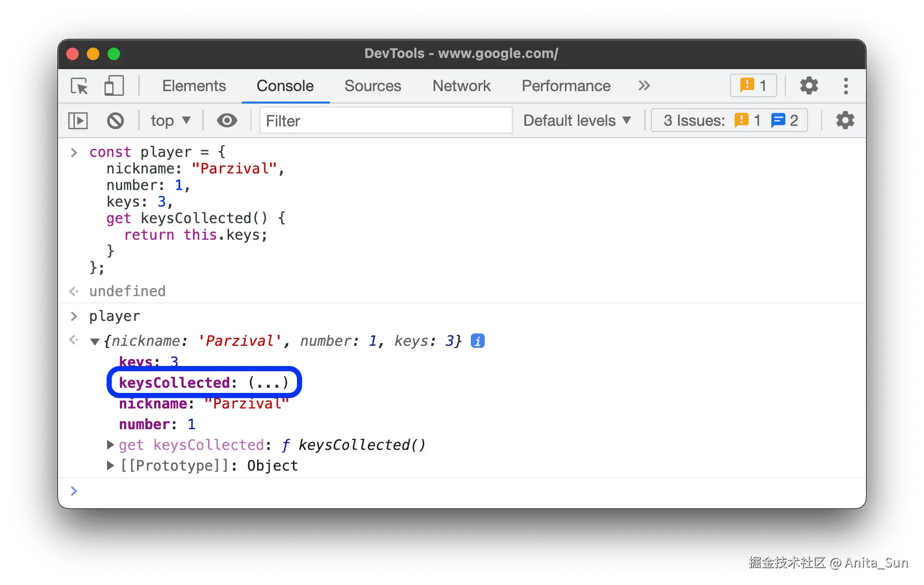Invoke the keysCollected getter ellipsis
The width and height of the screenshot is (924, 585).
pyautogui.click(x=268, y=383)
